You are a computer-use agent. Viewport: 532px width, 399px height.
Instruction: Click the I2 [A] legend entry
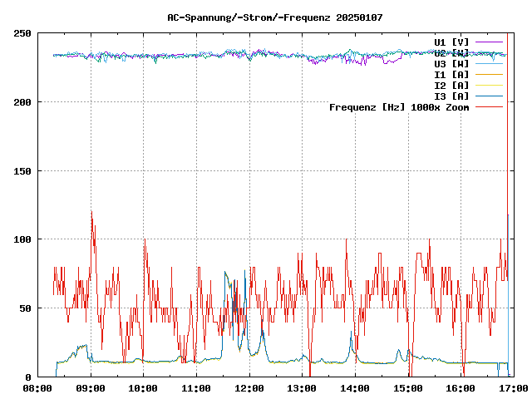click(451, 85)
